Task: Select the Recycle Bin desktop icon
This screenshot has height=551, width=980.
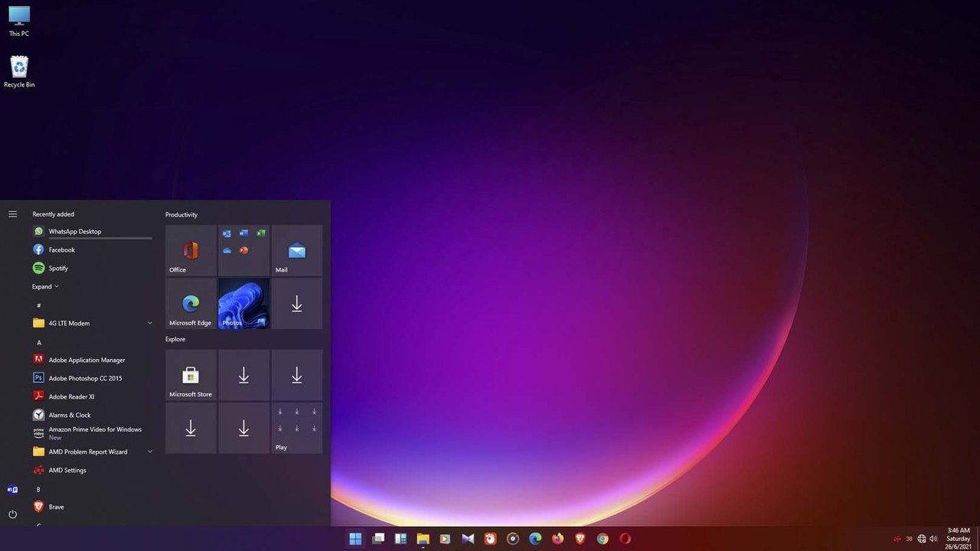Action: pos(19,72)
